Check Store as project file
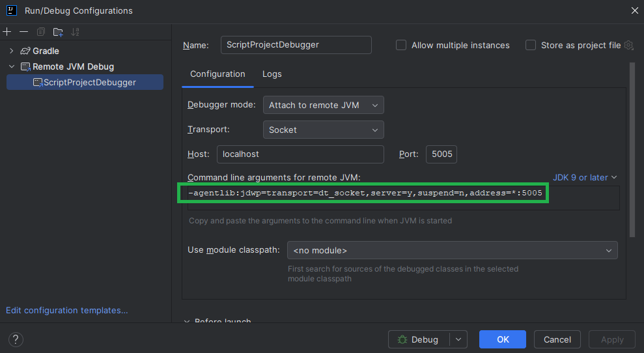Image resolution: width=644 pixels, height=353 pixels. point(531,45)
